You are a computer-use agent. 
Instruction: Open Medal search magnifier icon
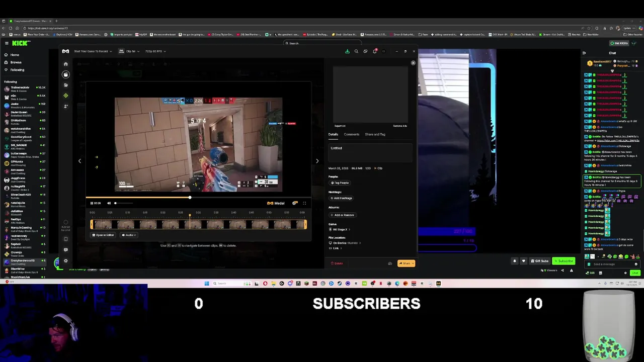356,51
